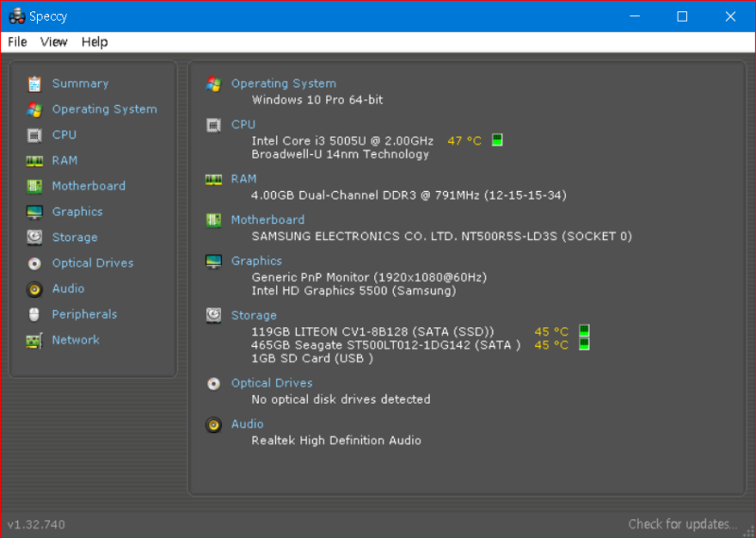Click the Motherboard icon in summary pane
The width and height of the screenshot is (756, 538).
pos(214,220)
